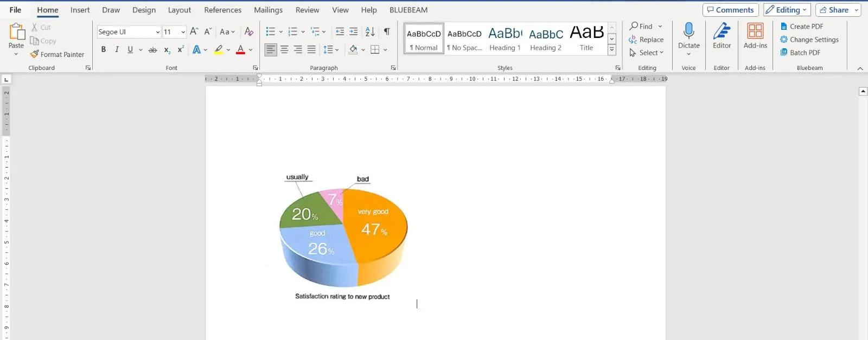Open numbering list dropdown
Viewport: 868px width, 340px height.
click(303, 32)
